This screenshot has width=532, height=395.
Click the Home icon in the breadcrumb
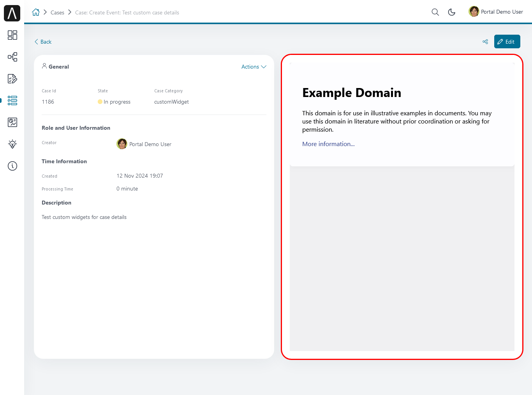point(36,12)
